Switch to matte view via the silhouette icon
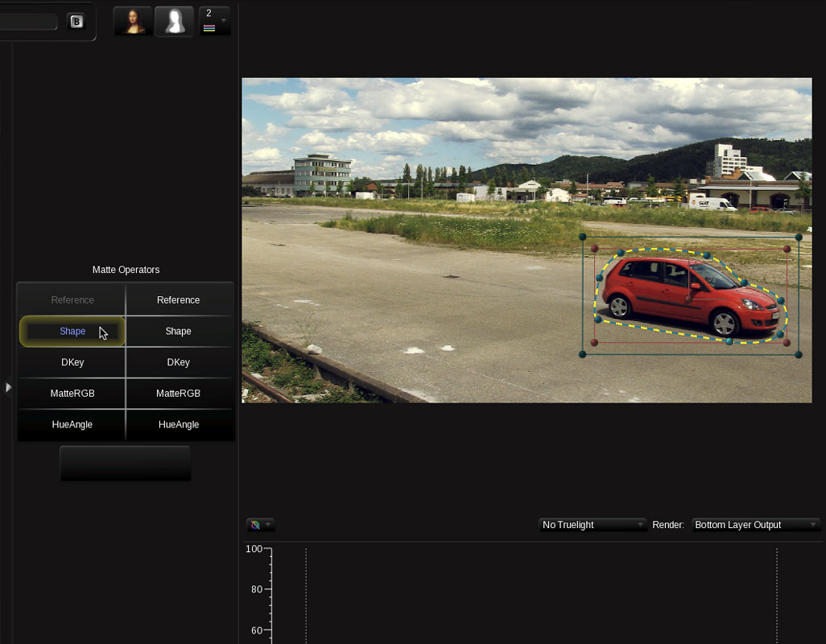Viewport: 826px width, 644px height. 174,21
